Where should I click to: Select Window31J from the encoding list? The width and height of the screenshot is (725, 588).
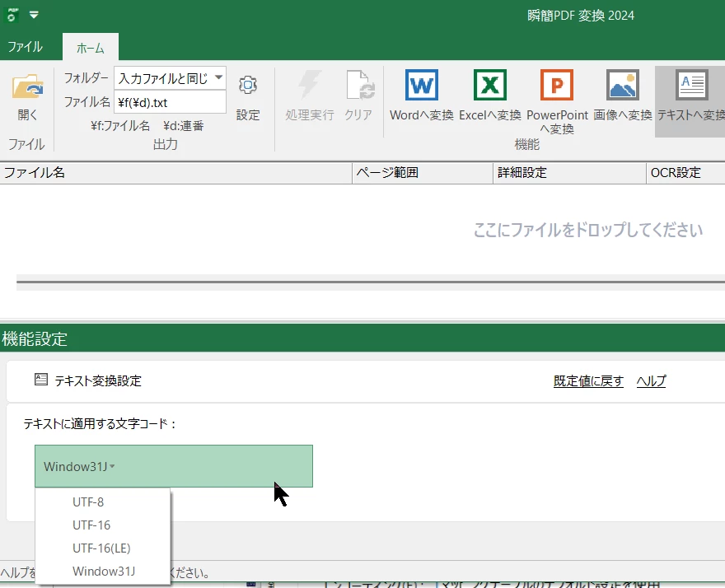(104, 572)
